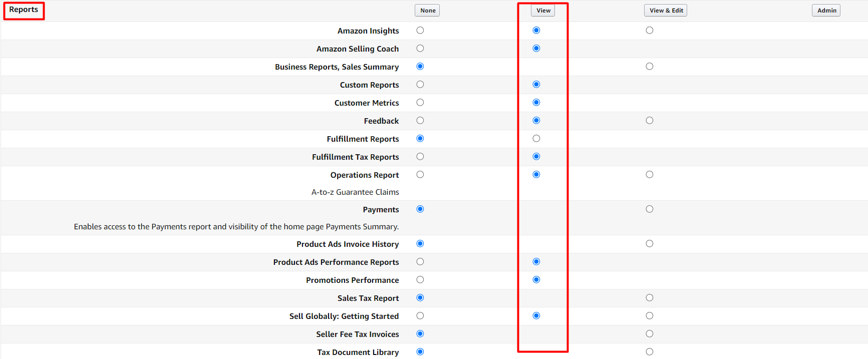Choose View & Edit for Payments
The height and width of the screenshot is (359, 868).
coord(650,209)
